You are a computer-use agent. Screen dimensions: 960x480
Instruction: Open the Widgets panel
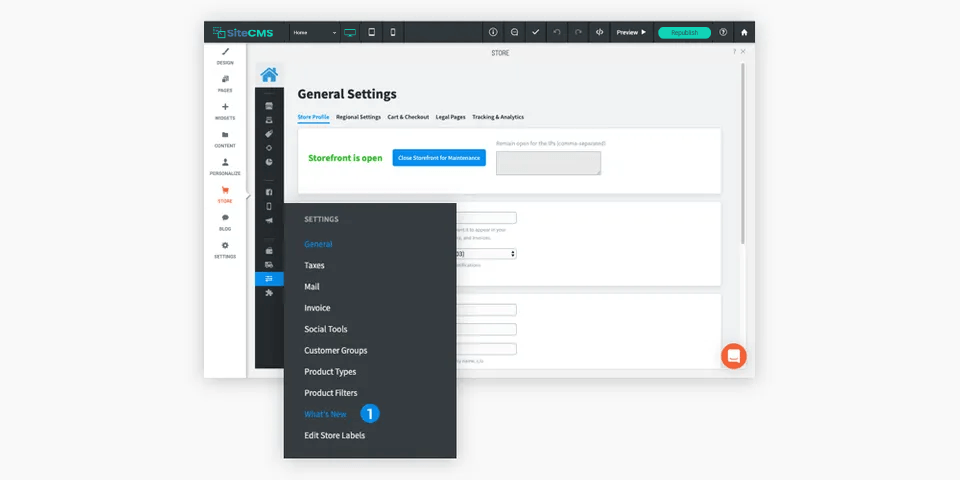coord(225,111)
